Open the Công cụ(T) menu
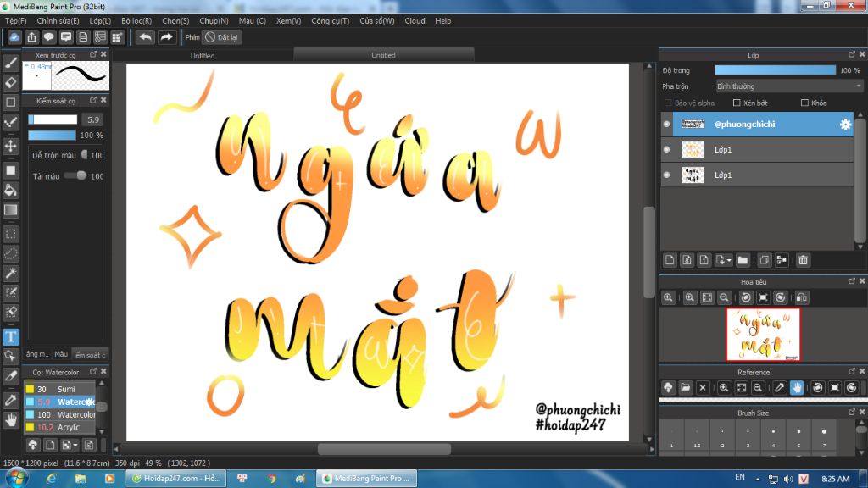The height and width of the screenshot is (488, 868). [x=330, y=20]
